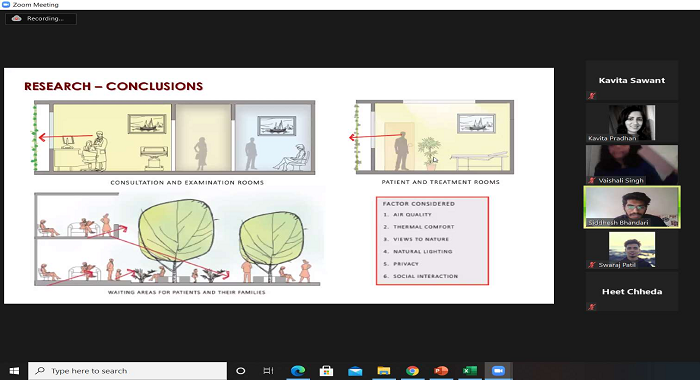This screenshot has height=380, width=700.
Task: Switch to PowerPoint on taskbar
Action: [441, 371]
